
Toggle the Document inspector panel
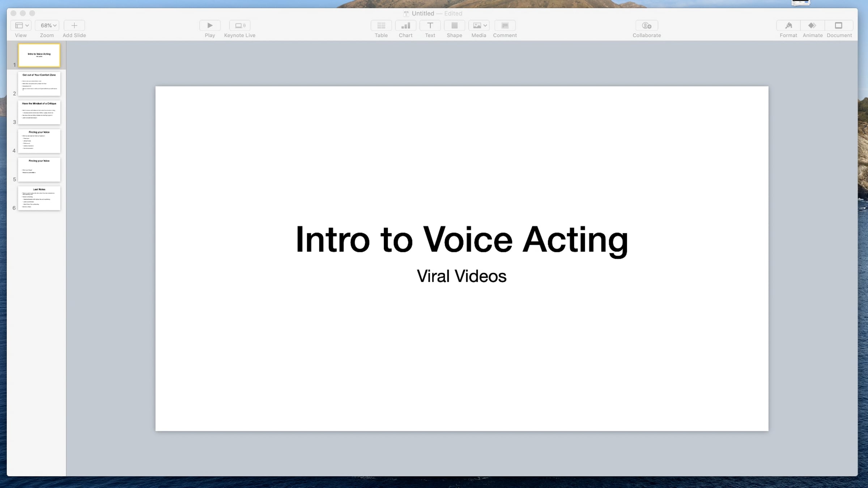(x=839, y=25)
